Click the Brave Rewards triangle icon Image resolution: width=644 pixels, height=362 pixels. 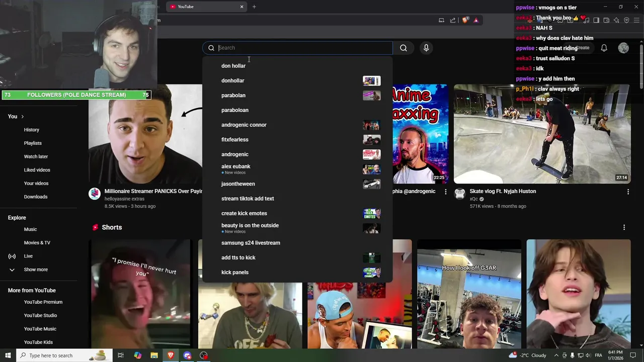tap(476, 20)
